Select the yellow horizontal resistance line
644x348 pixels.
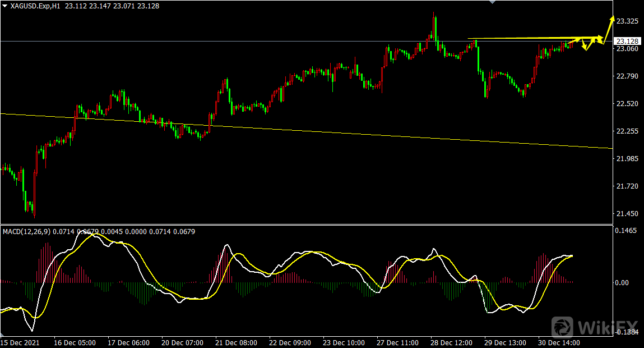point(527,39)
